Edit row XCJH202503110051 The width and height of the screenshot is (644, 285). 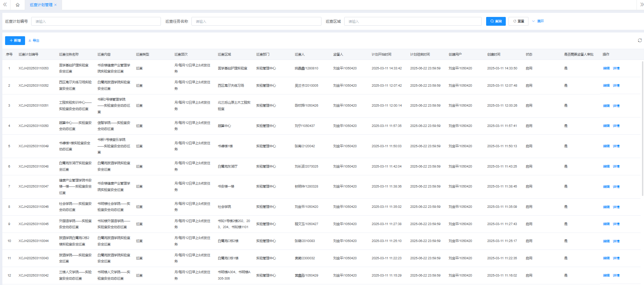point(606,106)
